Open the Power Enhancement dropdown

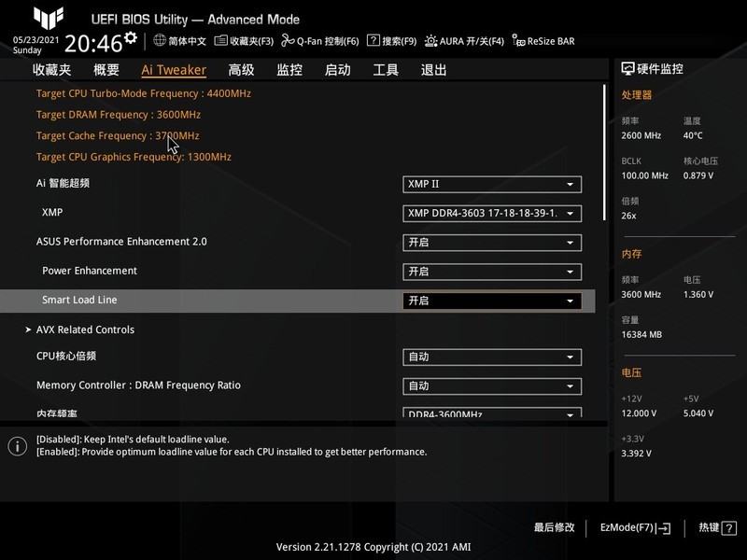point(492,272)
